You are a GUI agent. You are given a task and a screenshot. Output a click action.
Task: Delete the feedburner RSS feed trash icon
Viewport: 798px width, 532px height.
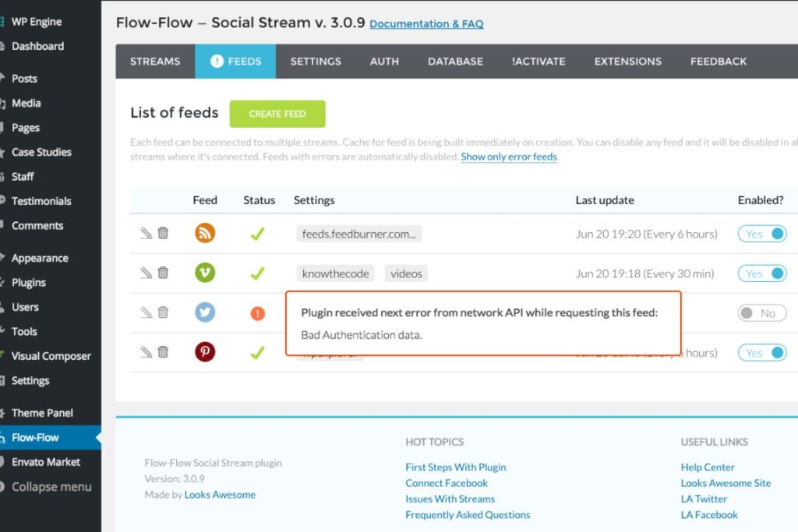(x=163, y=233)
